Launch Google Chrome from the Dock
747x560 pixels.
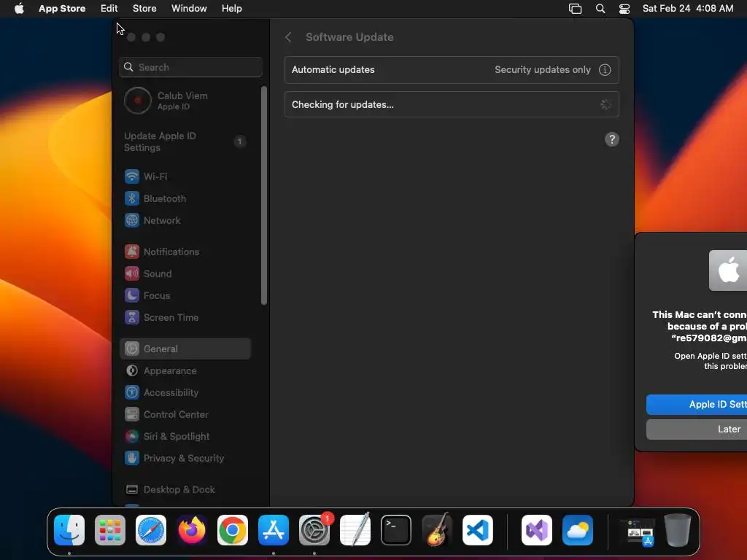(233, 531)
